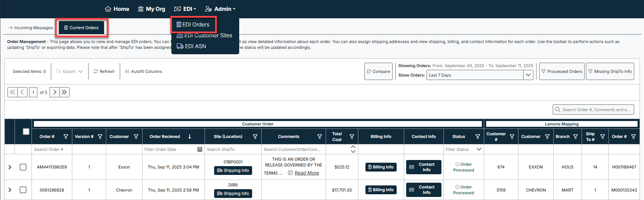This screenshot has width=644, height=200.
Task: Switch to the Incoming Messages tab
Action: point(31,28)
